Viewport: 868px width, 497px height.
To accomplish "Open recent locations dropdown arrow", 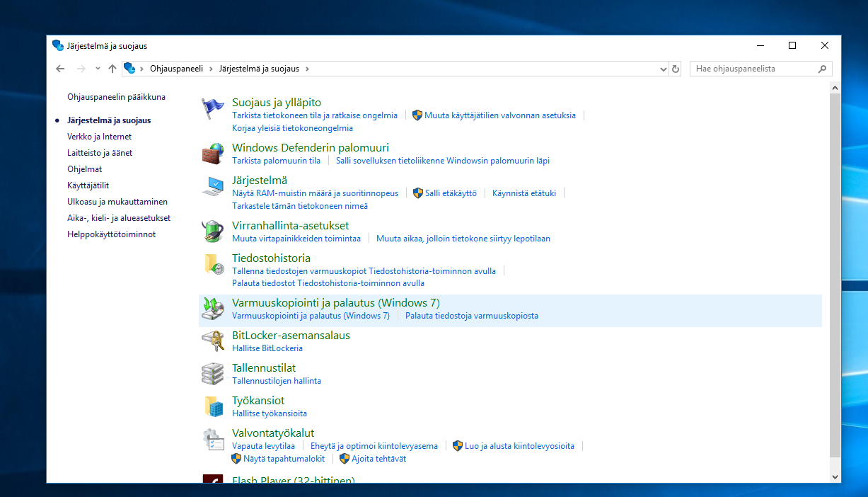I will tap(97, 69).
